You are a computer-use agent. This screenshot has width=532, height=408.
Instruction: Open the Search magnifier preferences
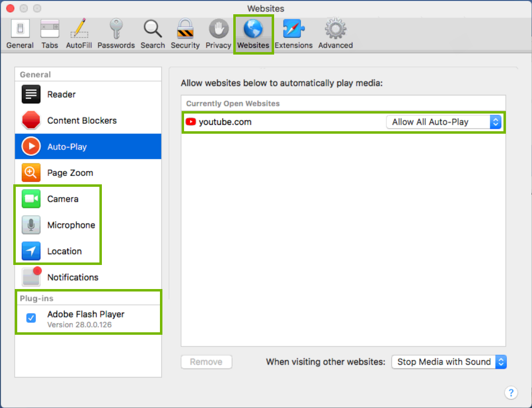tap(153, 29)
